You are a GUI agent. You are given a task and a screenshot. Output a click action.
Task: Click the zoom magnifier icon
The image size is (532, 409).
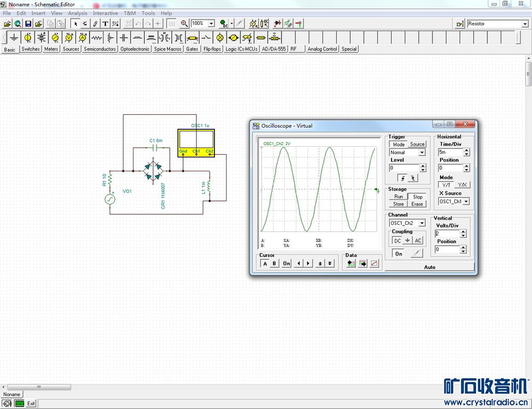pyautogui.click(x=184, y=23)
